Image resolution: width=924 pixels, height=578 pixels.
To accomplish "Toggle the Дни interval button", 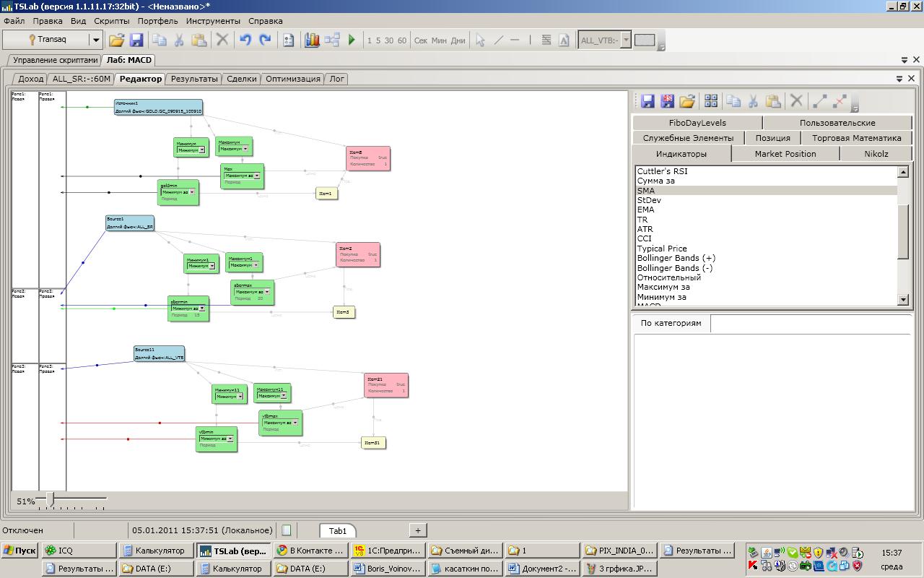I will 458,40.
